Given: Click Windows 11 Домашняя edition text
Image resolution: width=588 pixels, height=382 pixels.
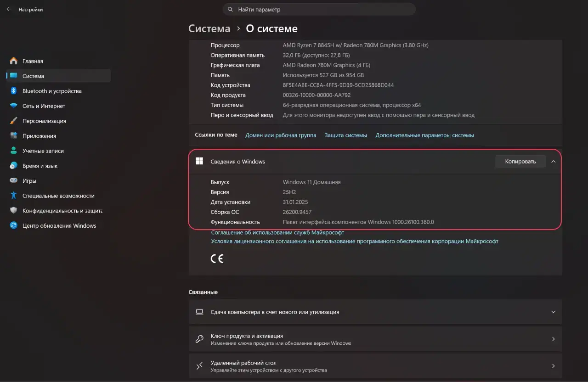Looking at the screenshot, I should point(311,182).
